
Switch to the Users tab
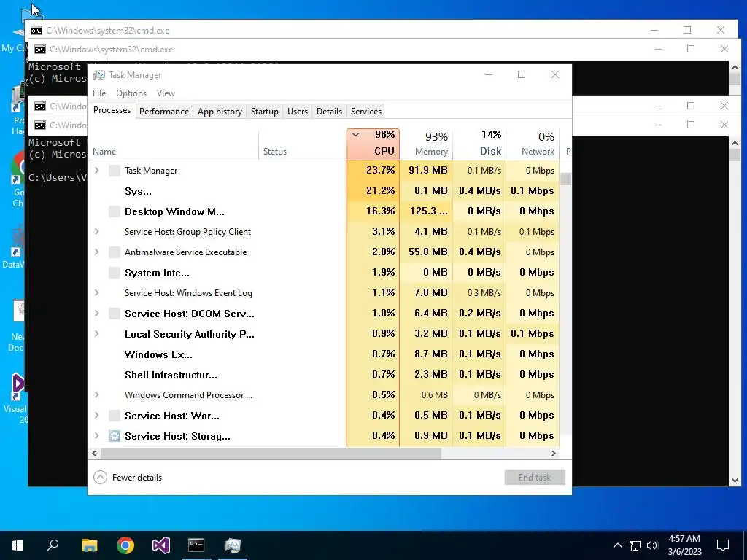(x=298, y=112)
